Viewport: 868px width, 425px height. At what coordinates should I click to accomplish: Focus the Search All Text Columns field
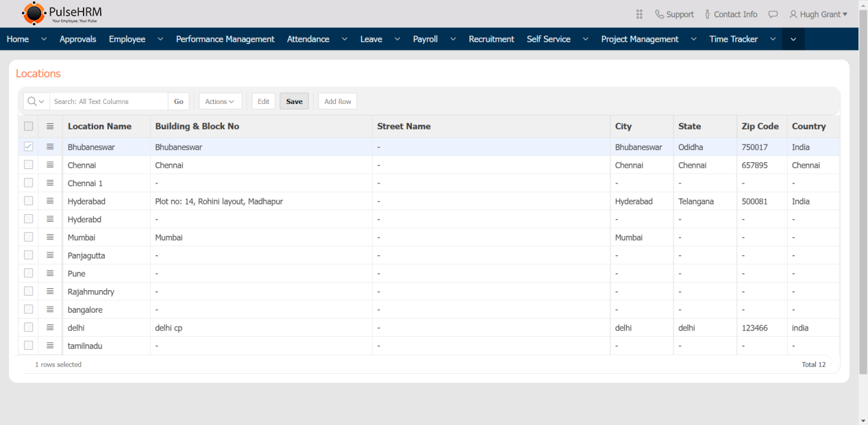click(109, 101)
